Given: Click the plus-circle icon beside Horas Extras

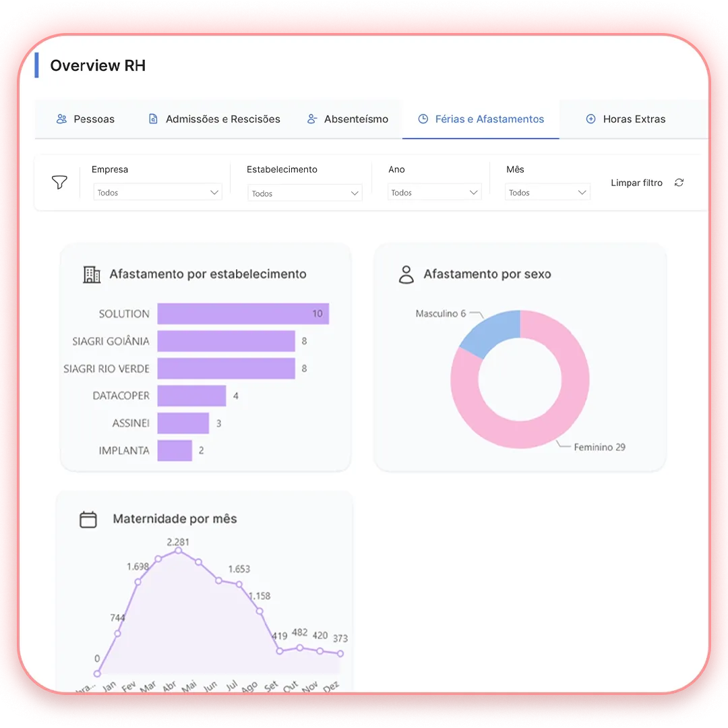Looking at the screenshot, I should click(x=590, y=119).
